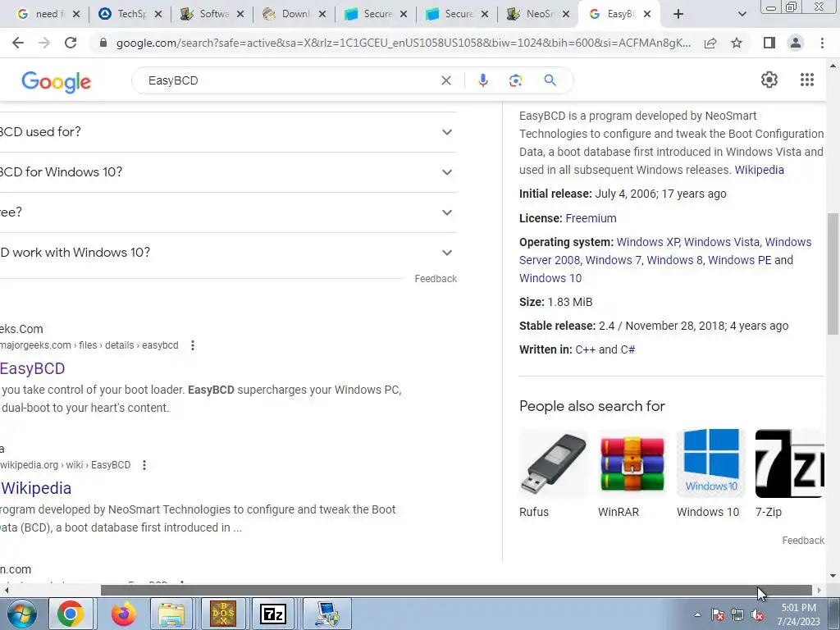Open Chrome three-dot menu
Image resolution: width=840 pixels, height=630 pixels.
pyautogui.click(x=822, y=43)
